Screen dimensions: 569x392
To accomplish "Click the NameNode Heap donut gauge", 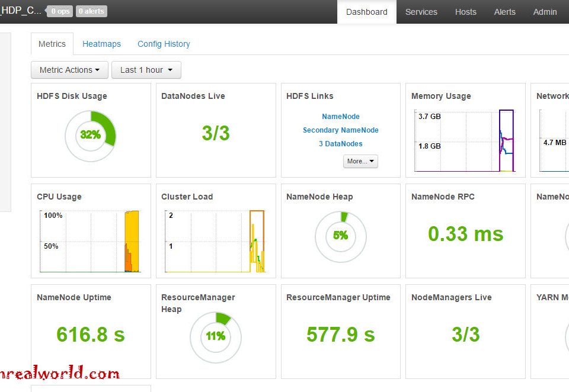I will [x=340, y=236].
